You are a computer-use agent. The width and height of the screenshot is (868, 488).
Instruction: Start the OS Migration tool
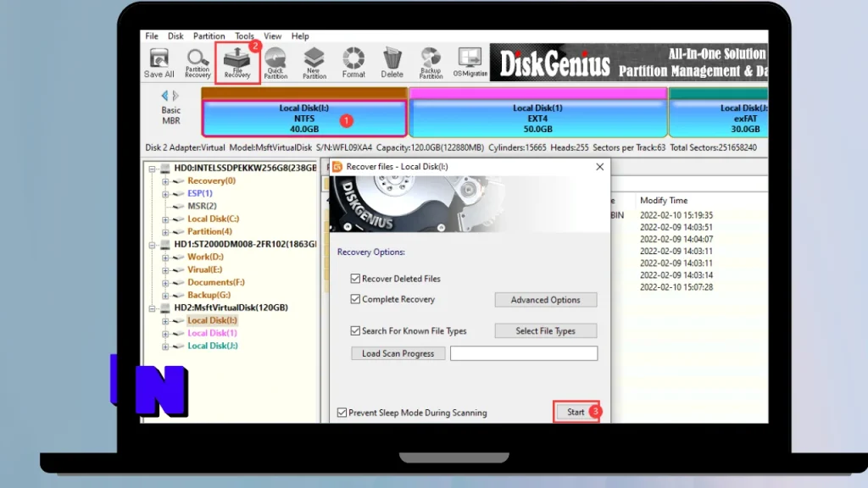pyautogui.click(x=470, y=62)
